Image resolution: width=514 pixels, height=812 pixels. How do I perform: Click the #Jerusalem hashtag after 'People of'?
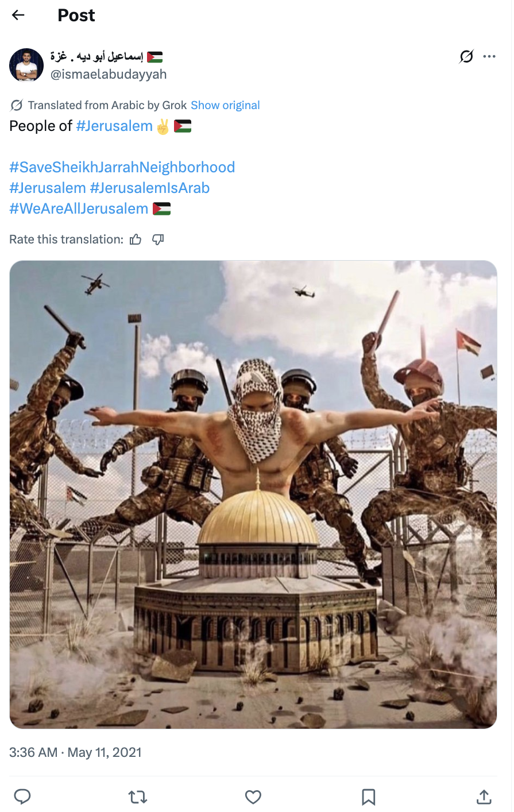click(x=114, y=126)
